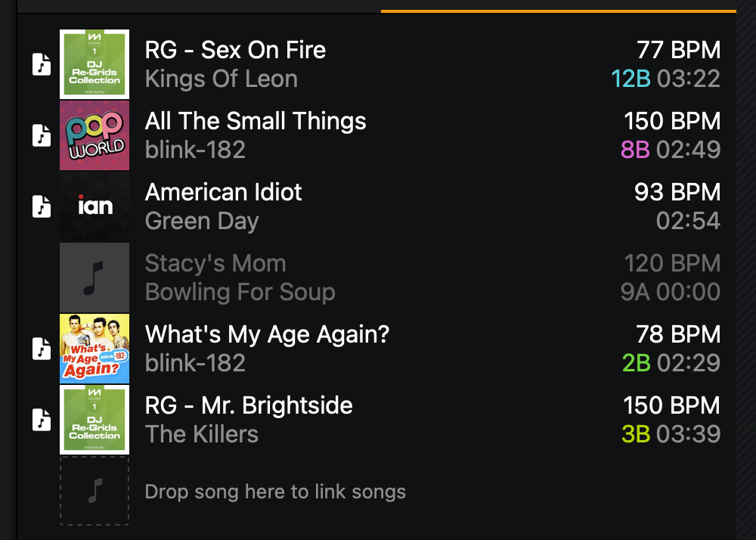Select the song title American Idiot

[223, 192]
